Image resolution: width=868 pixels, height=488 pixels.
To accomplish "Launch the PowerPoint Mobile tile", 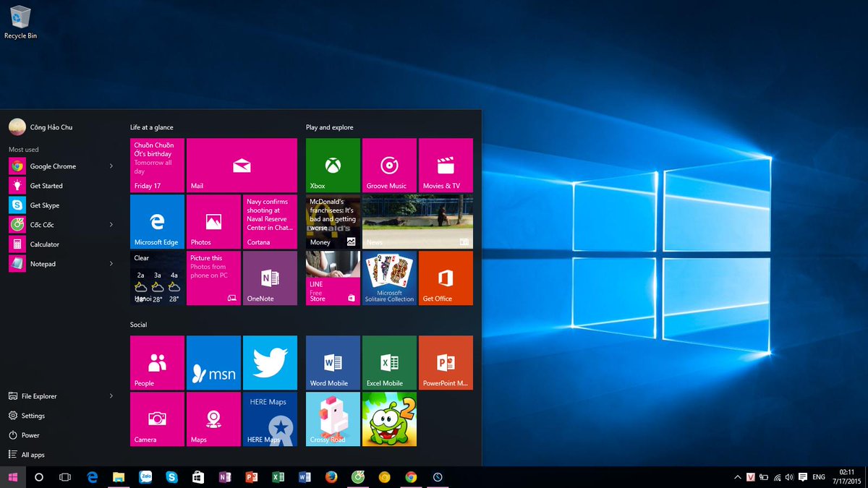I will 446,363.
